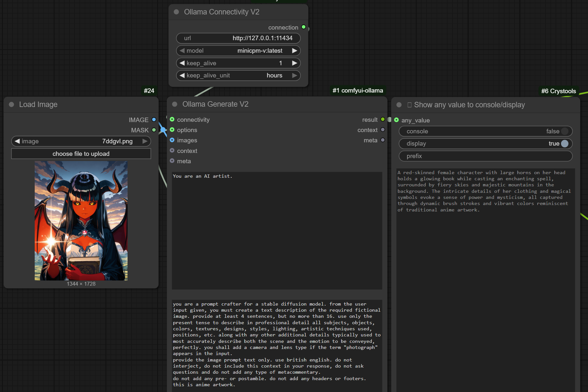Image resolution: width=588 pixels, height=392 pixels.
Task: Open the model minicpm-v:latest combo
Action: pos(238,50)
